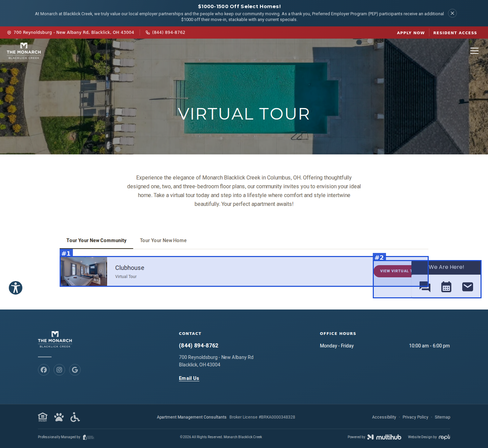Dismiss the promo banner with the X icon
488x448 pixels.
coord(452,13)
